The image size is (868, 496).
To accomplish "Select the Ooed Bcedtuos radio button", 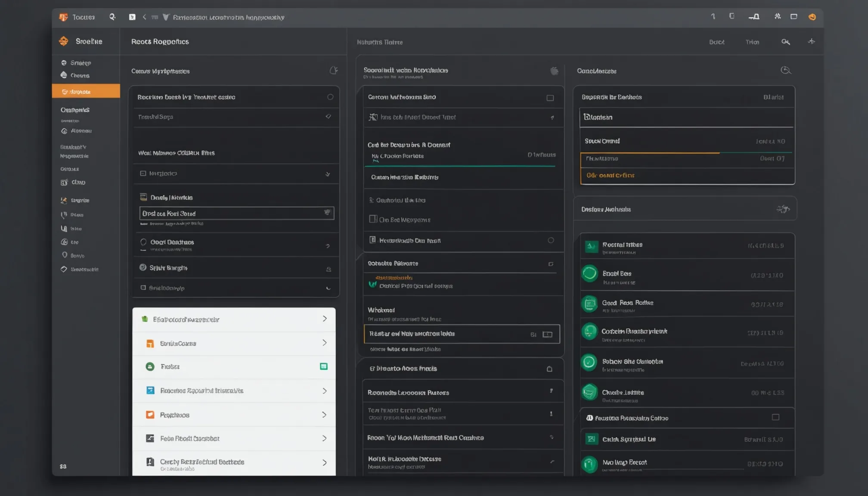I will [x=143, y=242].
